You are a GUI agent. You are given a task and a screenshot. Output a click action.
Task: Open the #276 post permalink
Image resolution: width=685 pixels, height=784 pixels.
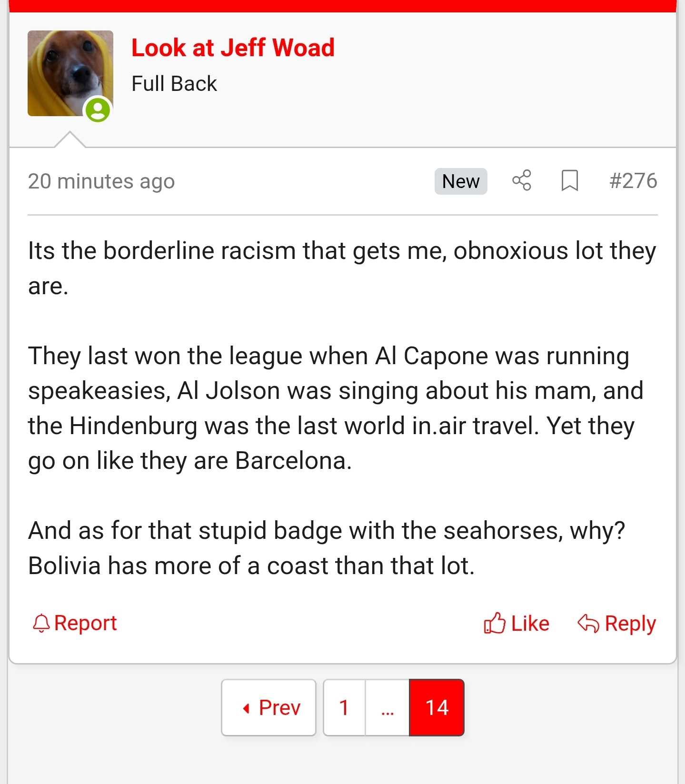(x=633, y=181)
